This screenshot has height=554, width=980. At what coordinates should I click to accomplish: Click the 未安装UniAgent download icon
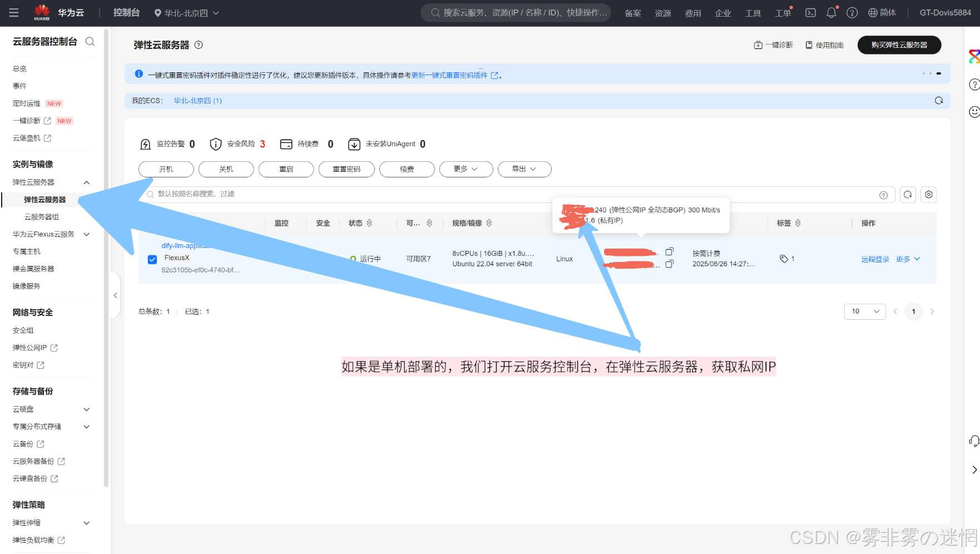(354, 144)
